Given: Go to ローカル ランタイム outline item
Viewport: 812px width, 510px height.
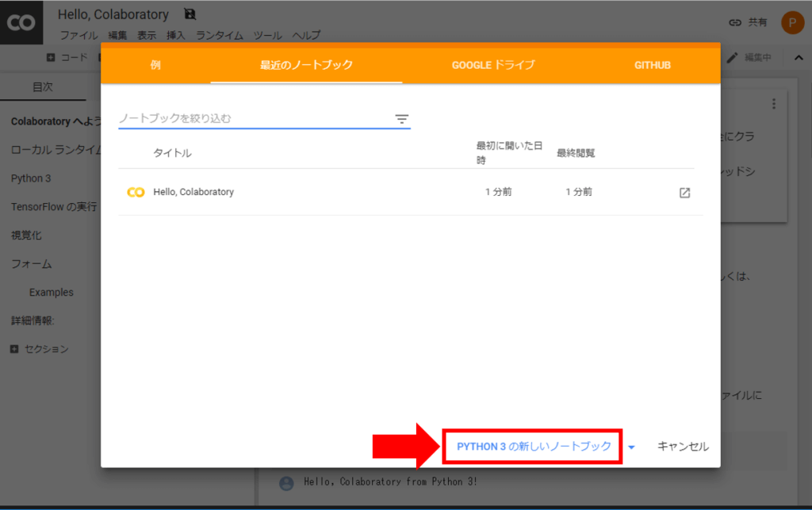Looking at the screenshot, I should [56, 150].
